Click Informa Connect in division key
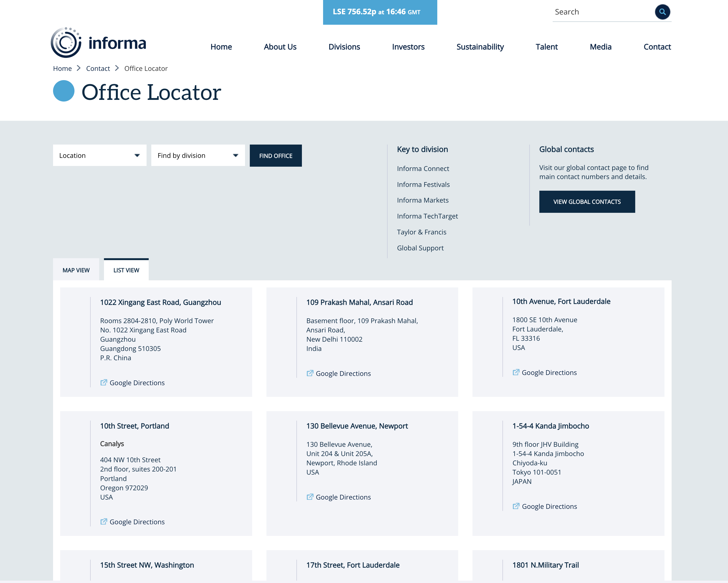This screenshot has width=728, height=583. pos(423,168)
